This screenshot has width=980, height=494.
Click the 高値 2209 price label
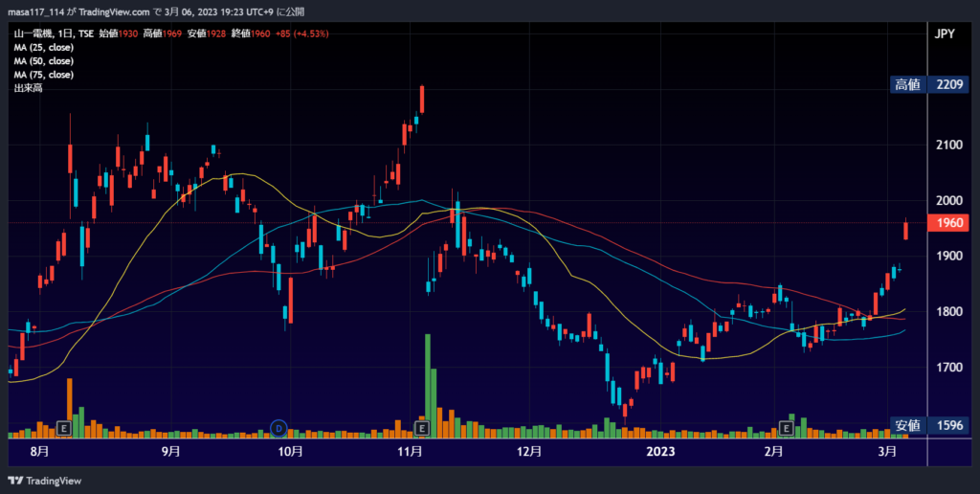pyautogui.click(x=929, y=85)
